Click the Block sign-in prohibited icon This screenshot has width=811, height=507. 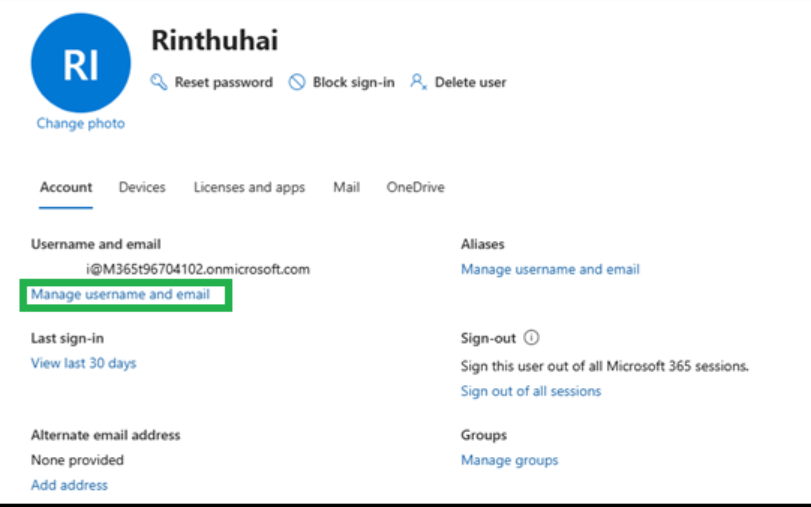pyautogui.click(x=297, y=82)
